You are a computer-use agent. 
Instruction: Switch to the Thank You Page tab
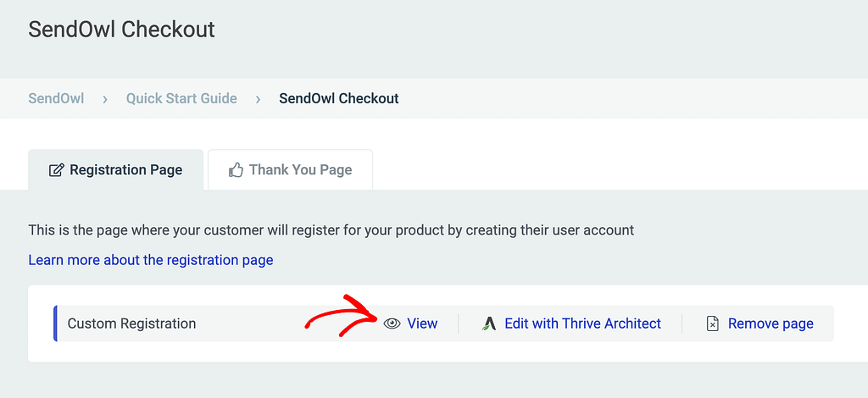coord(290,169)
